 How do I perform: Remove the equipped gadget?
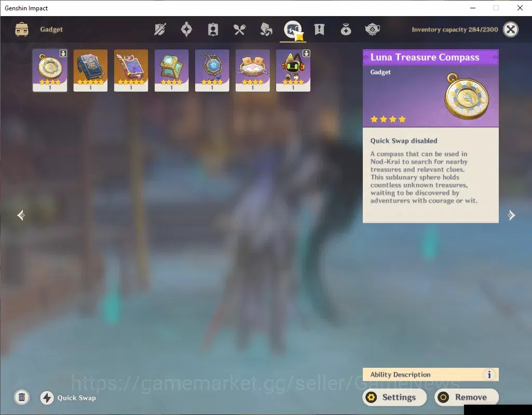tap(467, 397)
